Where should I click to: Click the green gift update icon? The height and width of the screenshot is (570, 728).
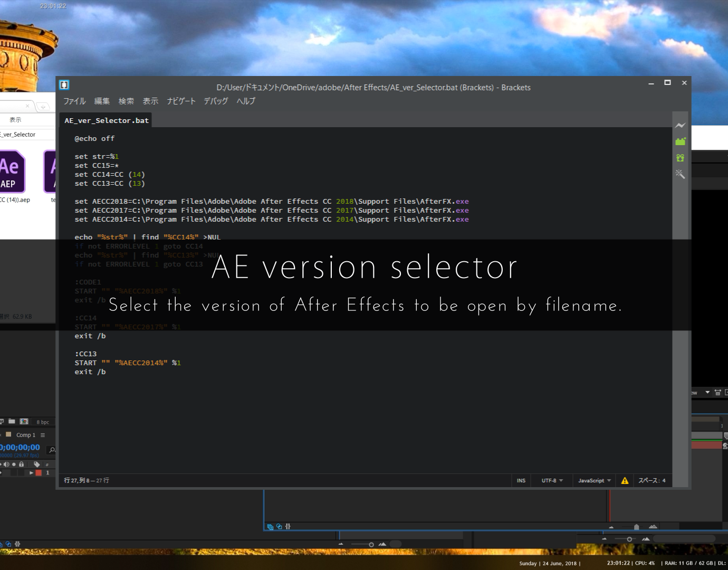point(680,158)
